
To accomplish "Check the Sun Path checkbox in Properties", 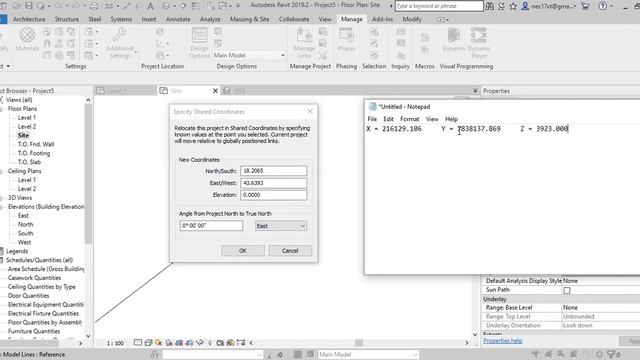I will (x=567, y=290).
